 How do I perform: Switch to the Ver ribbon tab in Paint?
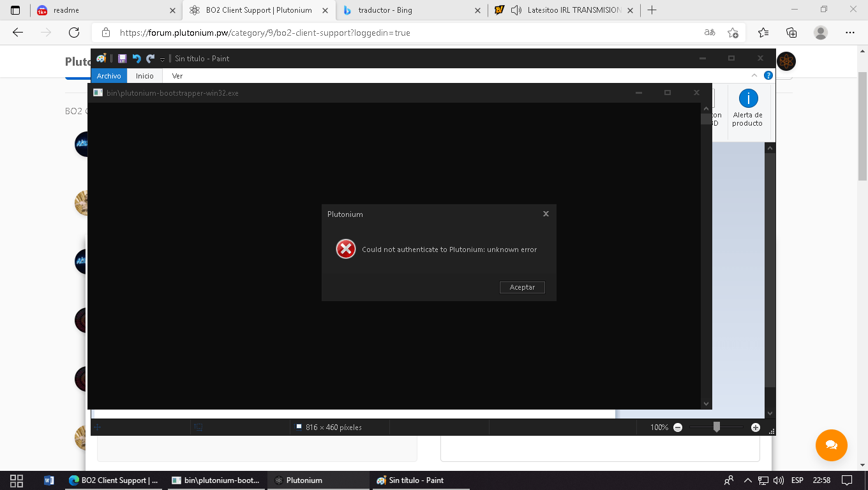(177, 76)
